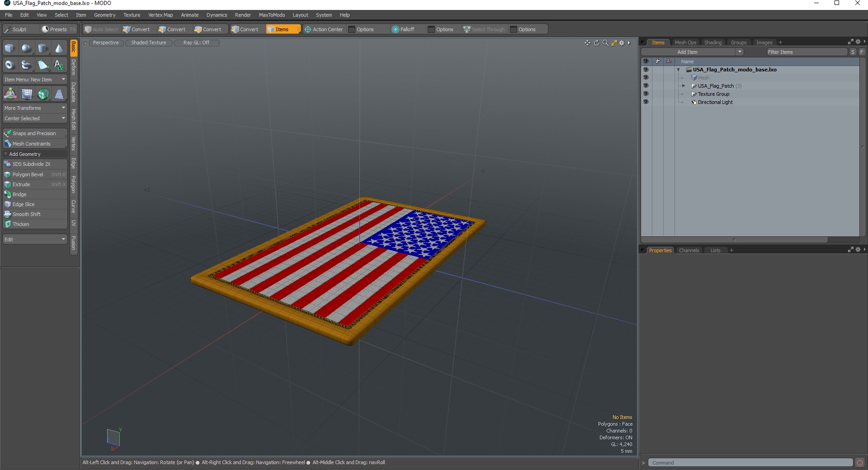Viewport: 868px width, 470px height.
Task: Click the Falloff tool
Action: [x=403, y=29]
